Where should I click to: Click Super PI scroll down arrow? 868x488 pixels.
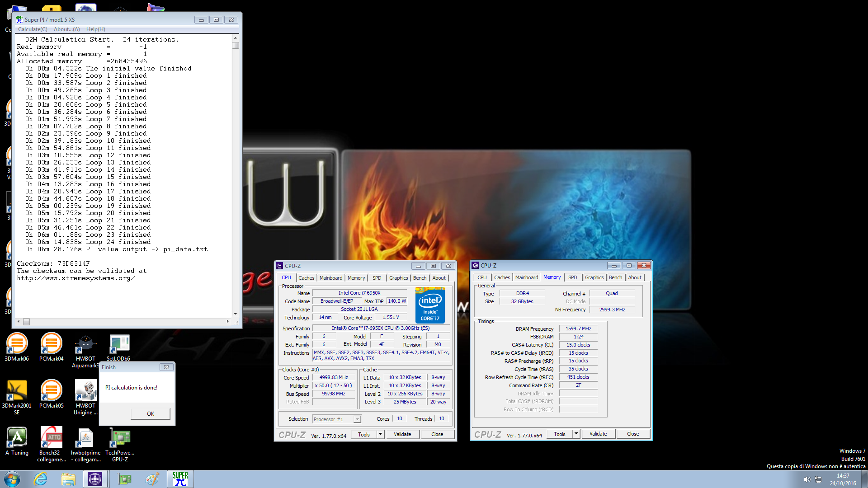[236, 314]
